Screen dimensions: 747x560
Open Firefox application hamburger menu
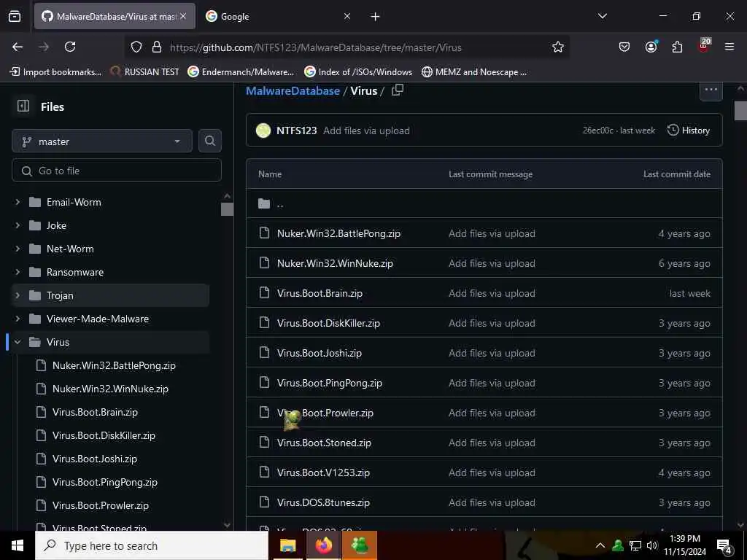pos(729,47)
